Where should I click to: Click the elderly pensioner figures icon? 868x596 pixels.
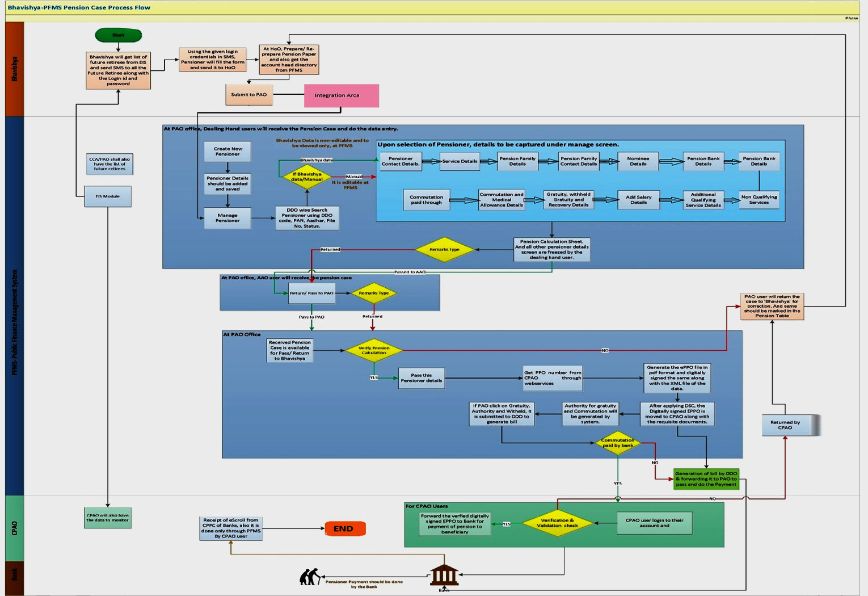(x=310, y=577)
